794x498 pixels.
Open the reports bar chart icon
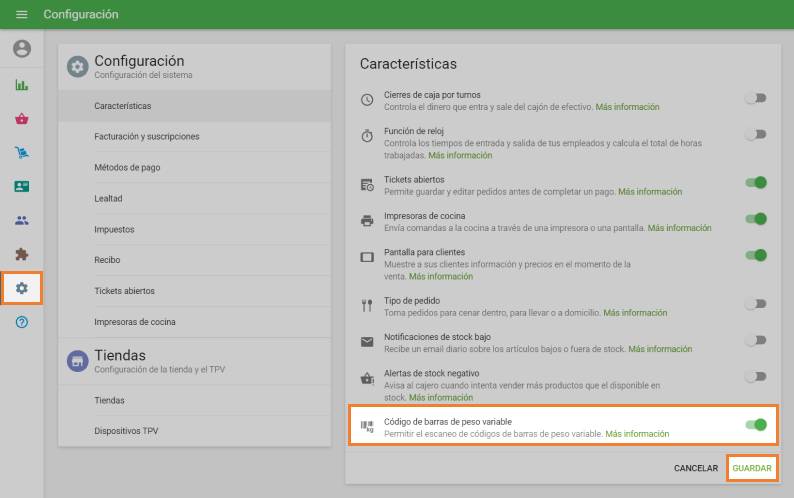pyautogui.click(x=22, y=85)
